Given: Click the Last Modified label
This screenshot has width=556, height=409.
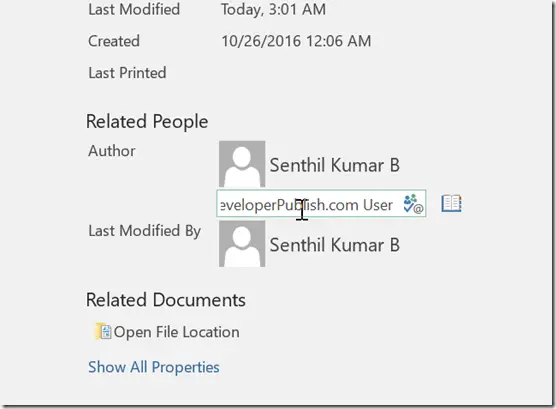Looking at the screenshot, I should [134, 9].
